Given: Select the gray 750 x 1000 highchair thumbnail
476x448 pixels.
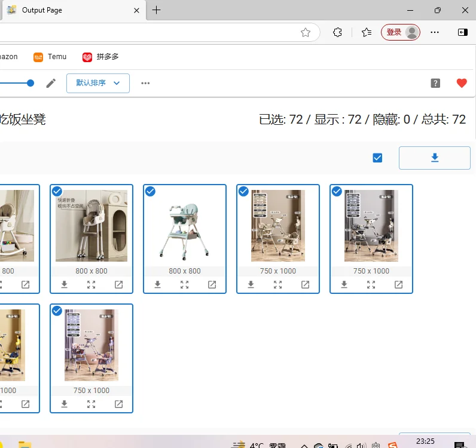Looking at the screenshot, I should (371, 226).
